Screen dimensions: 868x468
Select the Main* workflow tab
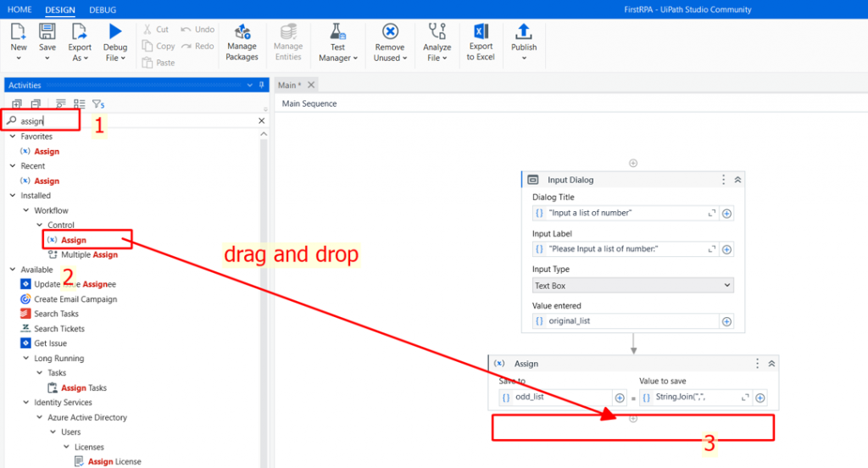pyautogui.click(x=289, y=85)
